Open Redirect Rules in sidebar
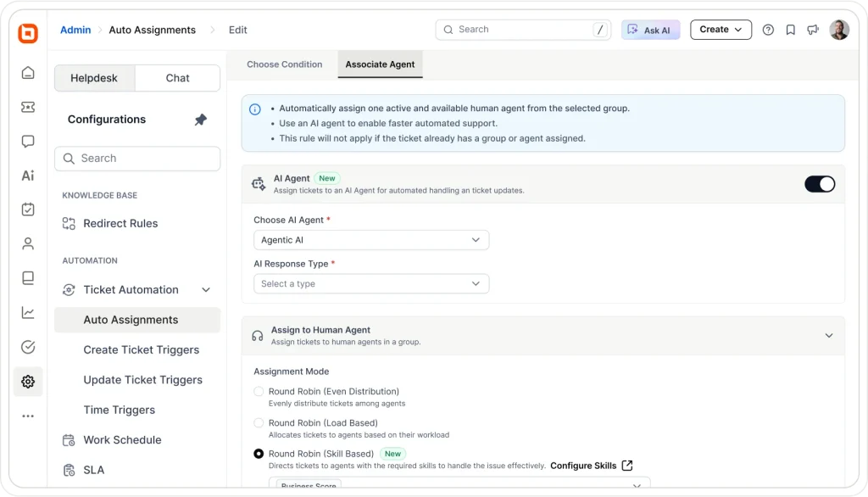Viewport: 868px width, 497px height. (x=120, y=223)
